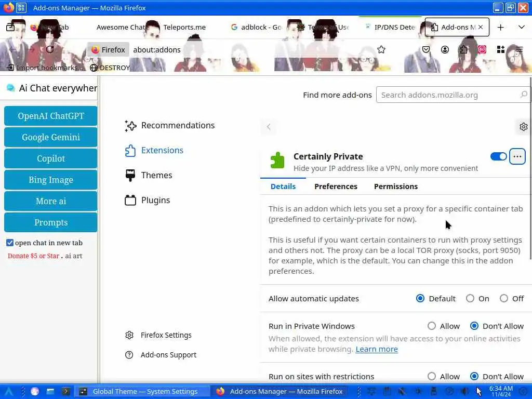Click the grid-plus extension toolbar icon
532x399 pixels.
click(x=500, y=49)
